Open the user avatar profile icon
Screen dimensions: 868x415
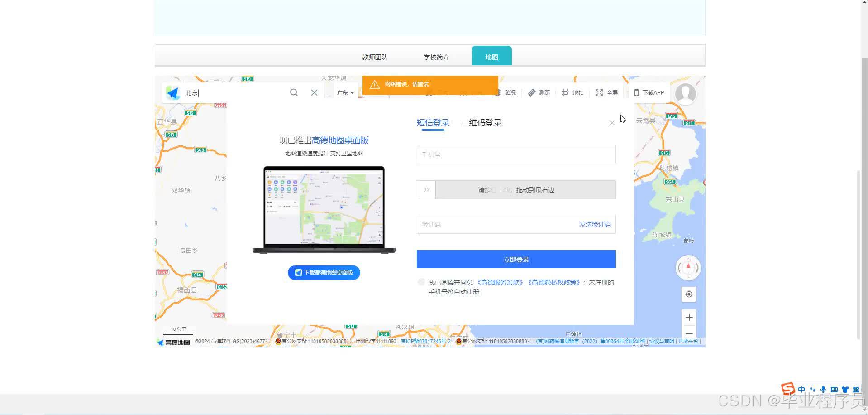click(x=686, y=94)
